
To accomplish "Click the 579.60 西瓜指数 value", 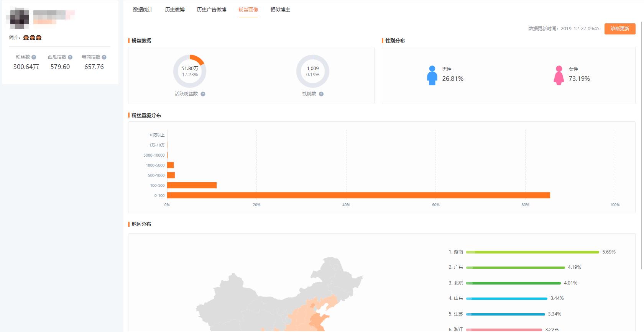I will [x=60, y=67].
